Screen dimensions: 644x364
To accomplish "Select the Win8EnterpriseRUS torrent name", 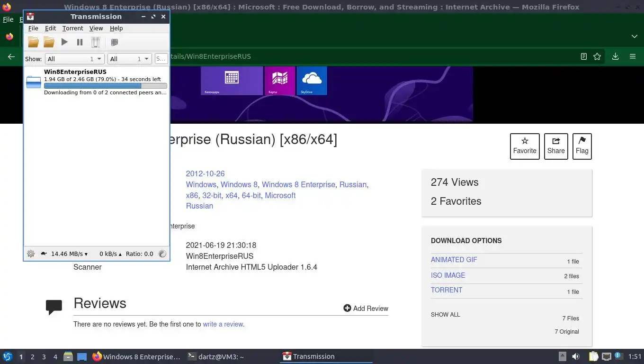I will (75, 72).
